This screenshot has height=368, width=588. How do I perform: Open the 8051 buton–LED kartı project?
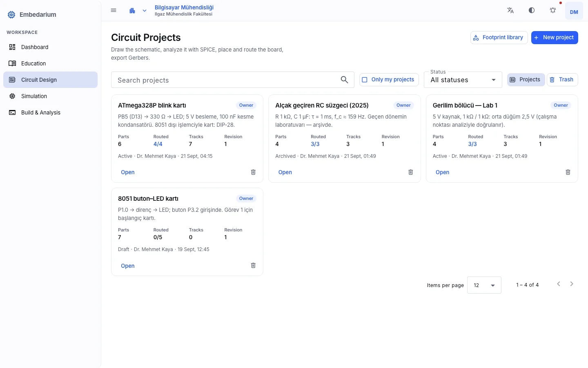[x=128, y=266]
